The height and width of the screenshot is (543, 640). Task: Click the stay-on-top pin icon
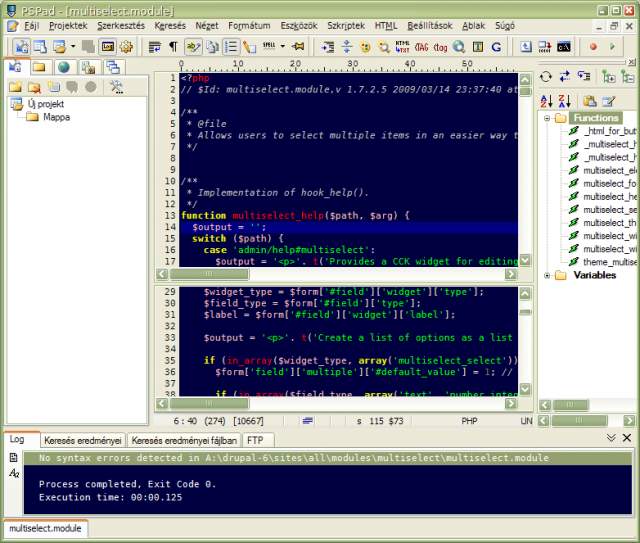point(298,47)
